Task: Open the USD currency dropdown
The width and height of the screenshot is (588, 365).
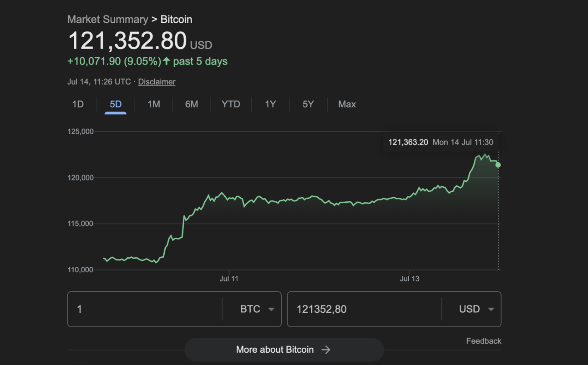Action: coord(476,309)
